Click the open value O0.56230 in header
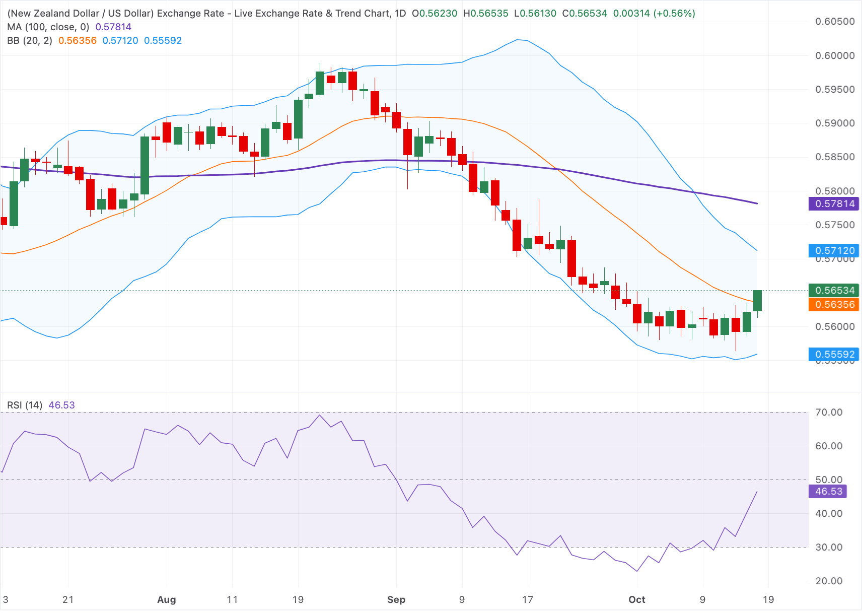862x616 pixels. [x=435, y=14]
